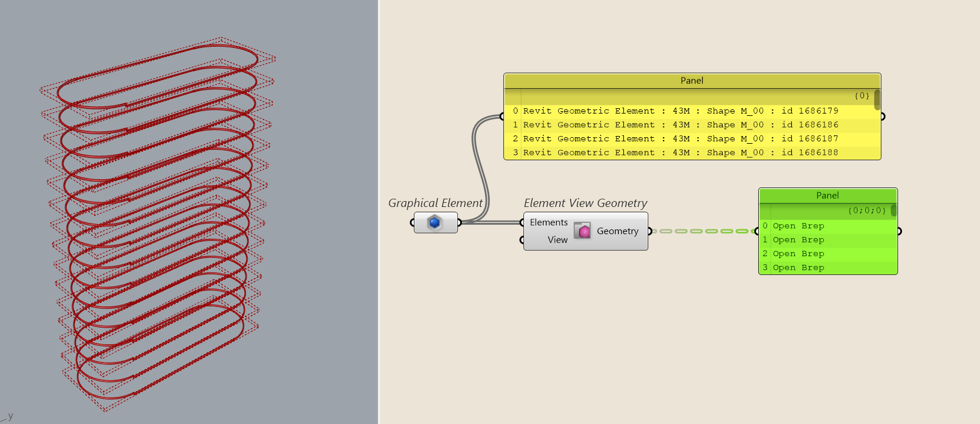Click the green panel scrollbar handle
The width and height of the screenshot is (980, 424).
coord(893,211)
